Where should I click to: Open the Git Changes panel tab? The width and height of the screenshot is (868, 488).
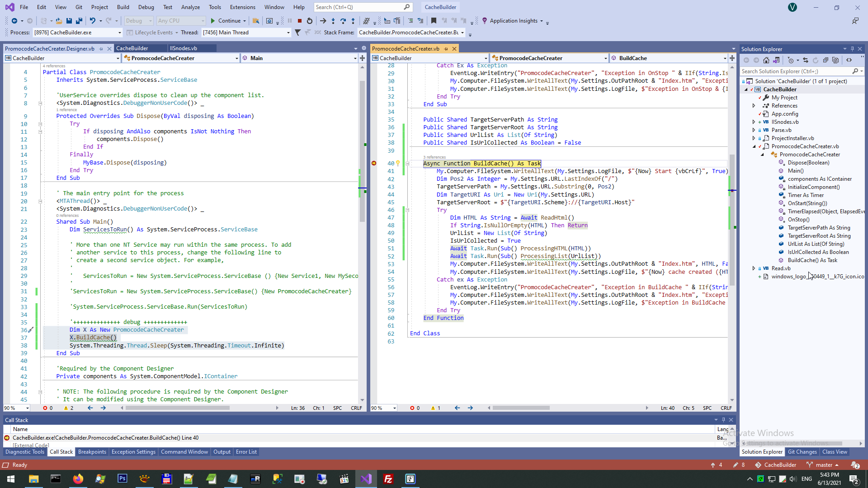(802, 452)
